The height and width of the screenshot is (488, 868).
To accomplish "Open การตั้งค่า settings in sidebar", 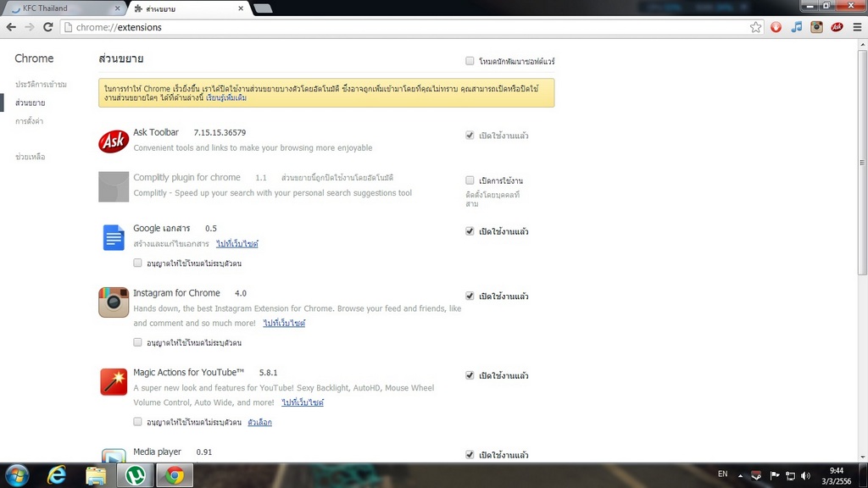I will (x=29, y=121).
